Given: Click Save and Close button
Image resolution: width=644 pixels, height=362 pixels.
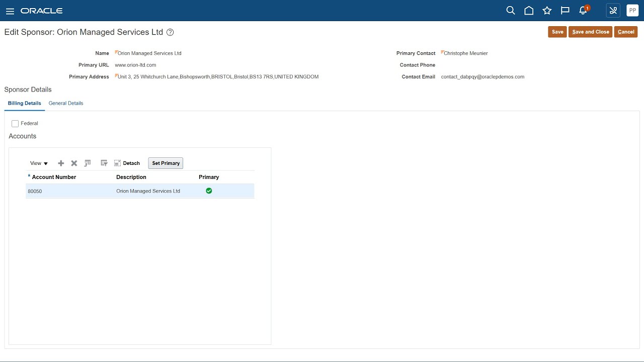Looking at the screenshot, I should [x=591, y=32].
